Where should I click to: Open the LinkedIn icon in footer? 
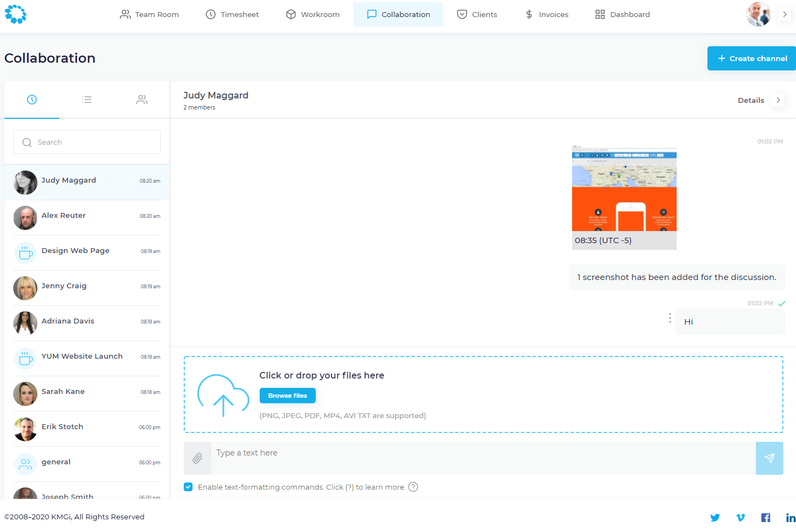[x=790, y=518]
